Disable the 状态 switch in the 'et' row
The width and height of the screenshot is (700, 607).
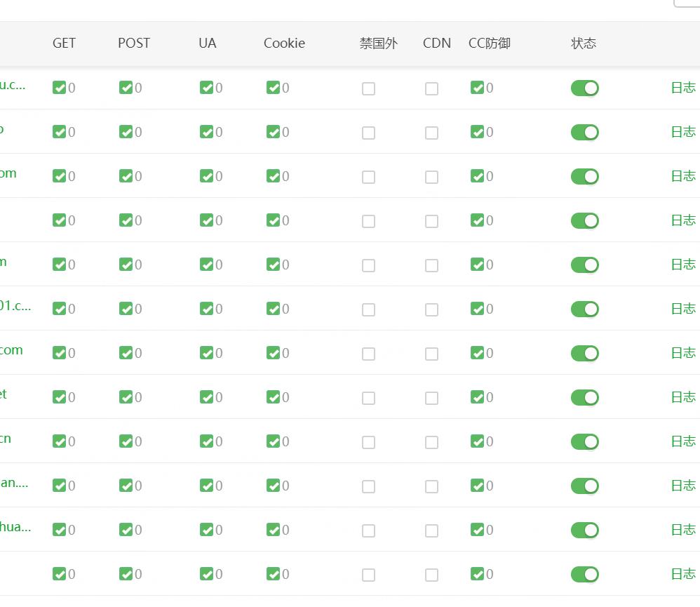584,397
